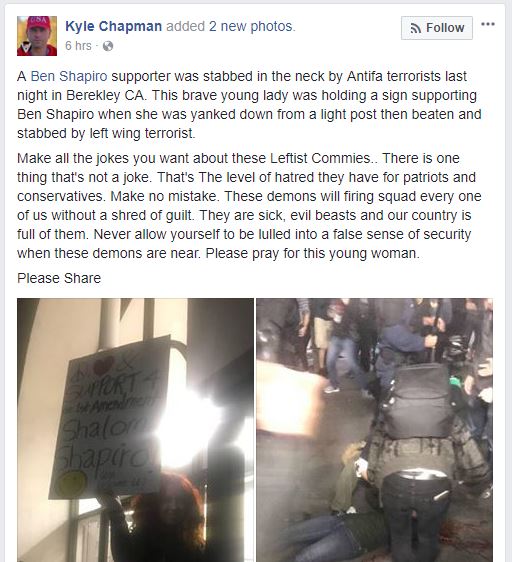Click the "6 hrs" post timestamp
Screen dimensions: 512x562
click(78, 46)
